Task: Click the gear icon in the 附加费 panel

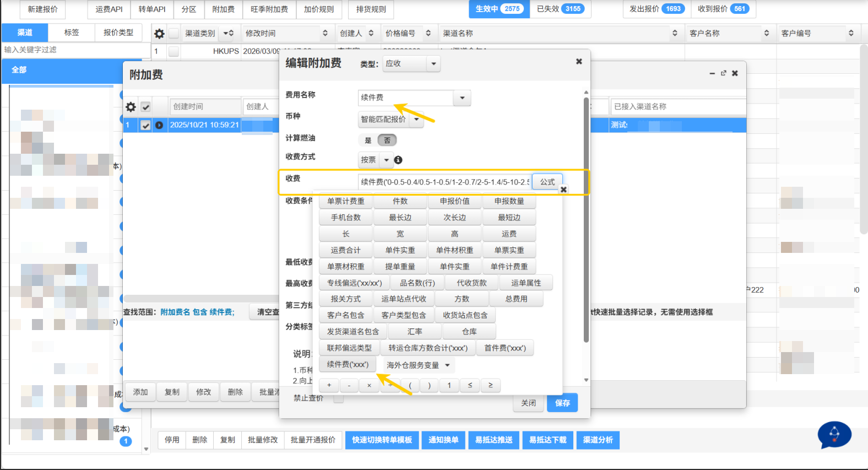Action: tap(131, 107)
